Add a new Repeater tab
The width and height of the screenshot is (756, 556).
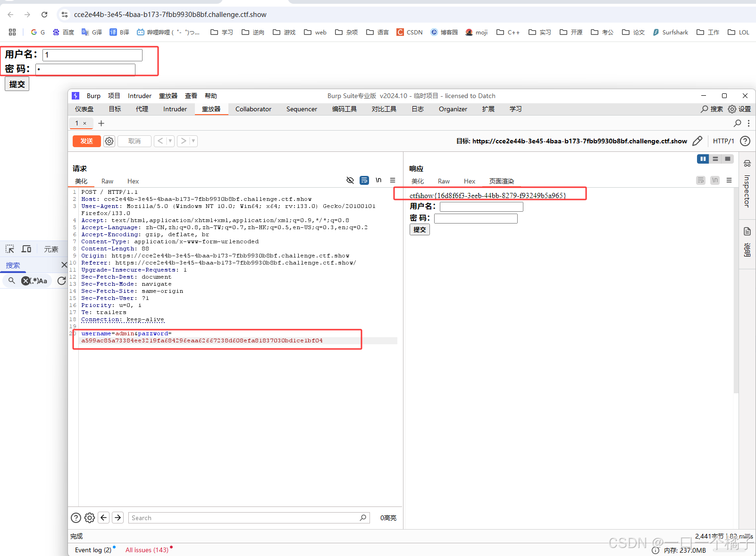coord(101,123)
